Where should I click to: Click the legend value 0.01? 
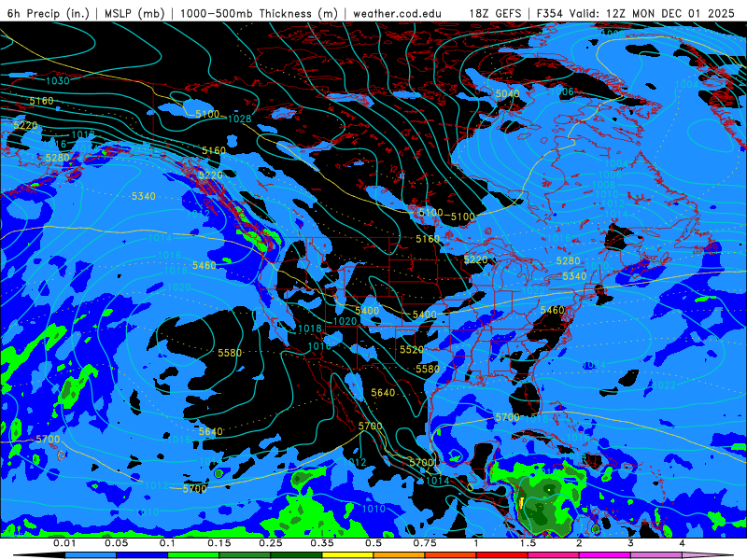(64, 543)
